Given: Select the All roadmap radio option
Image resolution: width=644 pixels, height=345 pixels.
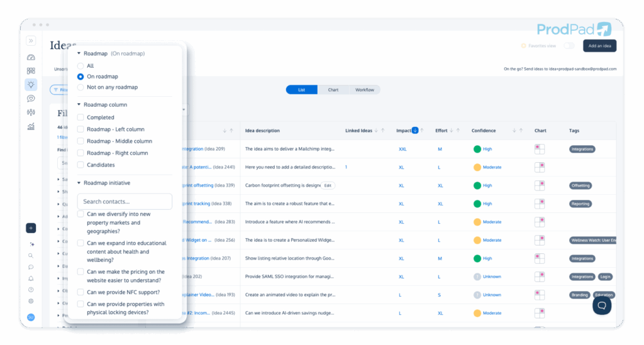Looking at the screenshot, I should point(80,65).
